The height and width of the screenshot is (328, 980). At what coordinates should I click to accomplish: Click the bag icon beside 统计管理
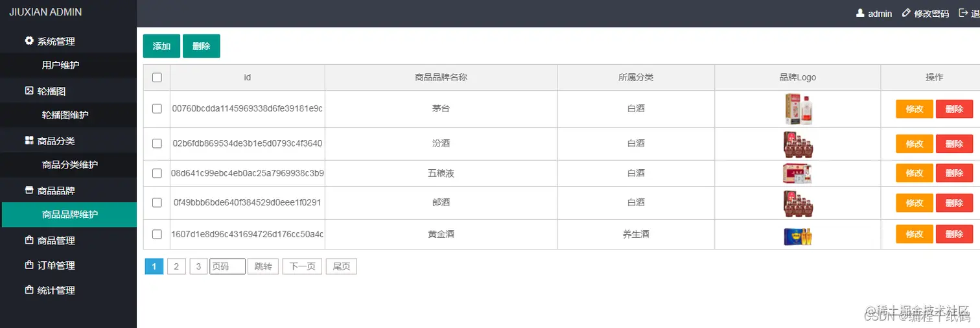click(29, 290)
